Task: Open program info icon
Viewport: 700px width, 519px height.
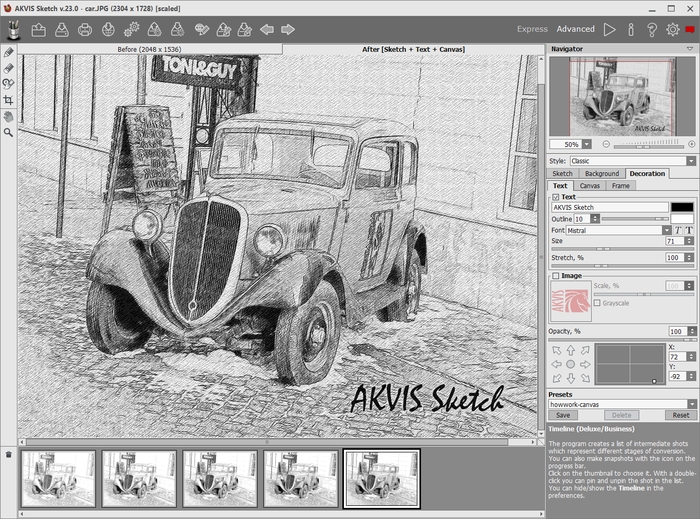Action: click(631, 29)
